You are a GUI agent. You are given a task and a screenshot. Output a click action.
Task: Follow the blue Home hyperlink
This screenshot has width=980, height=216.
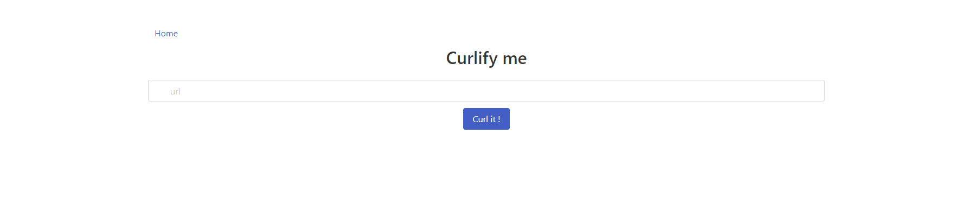tap(166, 34)
